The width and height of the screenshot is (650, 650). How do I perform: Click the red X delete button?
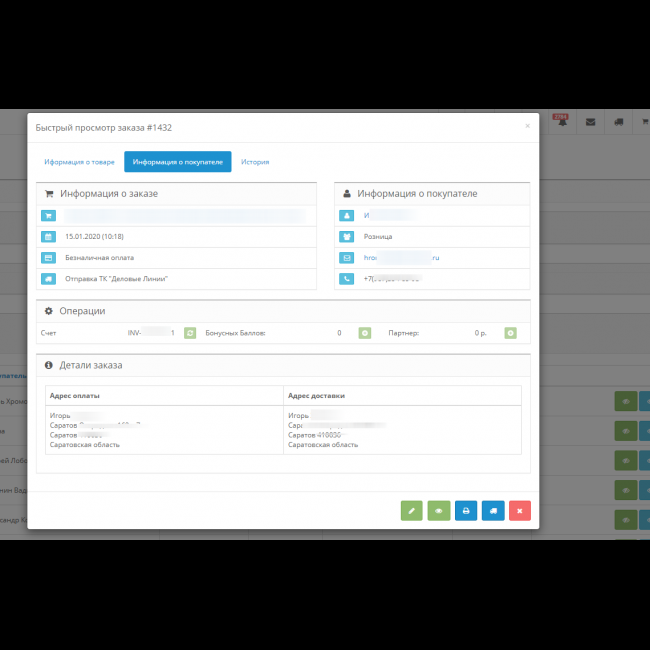click(x=519, y=511)
